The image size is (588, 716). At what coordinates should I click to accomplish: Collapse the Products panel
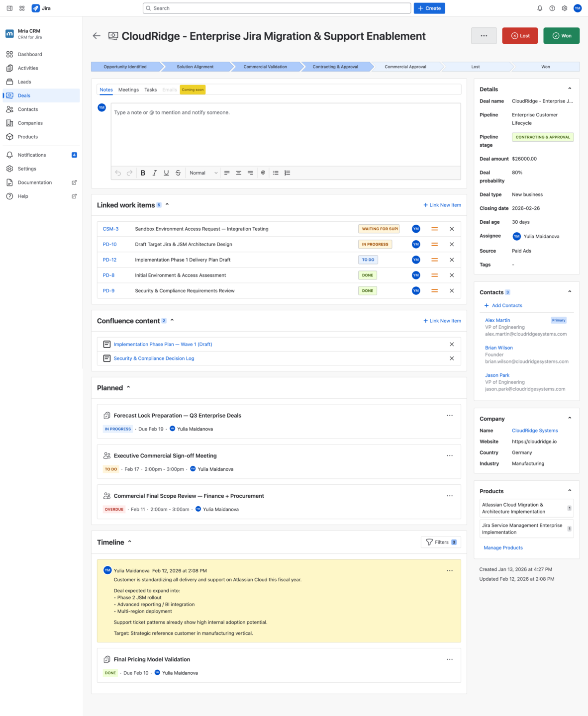[x=570, y=490]
